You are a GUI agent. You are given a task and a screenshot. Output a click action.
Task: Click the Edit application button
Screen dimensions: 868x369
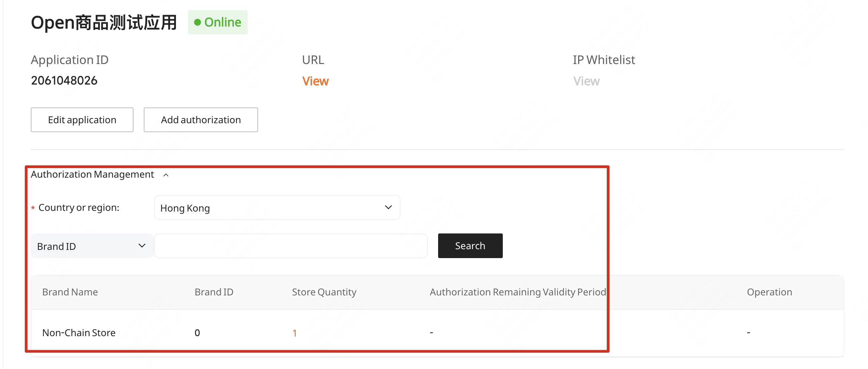tap(82, 120)
